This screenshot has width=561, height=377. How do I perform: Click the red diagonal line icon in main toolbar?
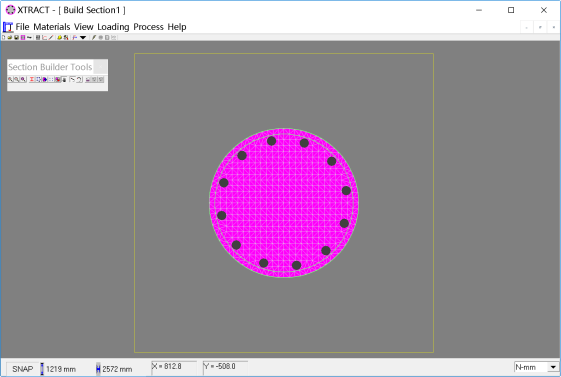pyautogui.click(x=51, y=38)
